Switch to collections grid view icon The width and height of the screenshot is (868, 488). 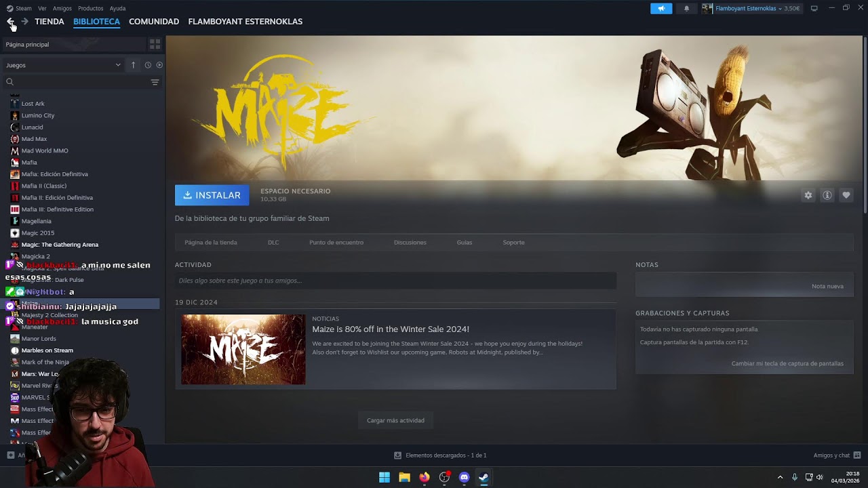pos(155,44)
